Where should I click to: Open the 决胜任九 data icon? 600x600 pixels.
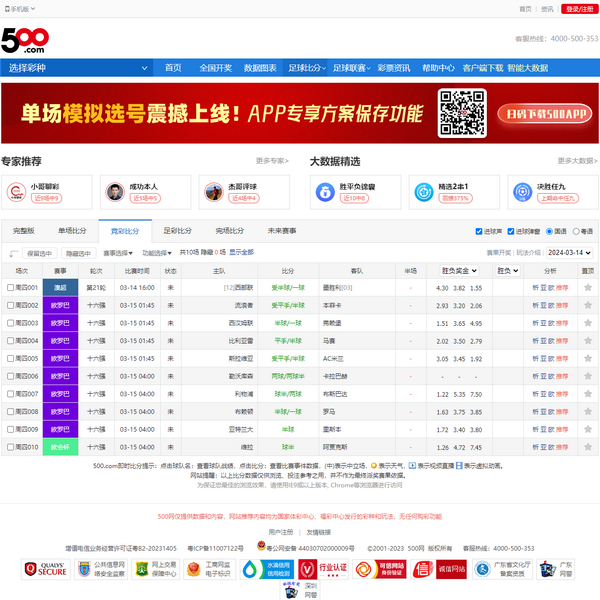[520, 191]
